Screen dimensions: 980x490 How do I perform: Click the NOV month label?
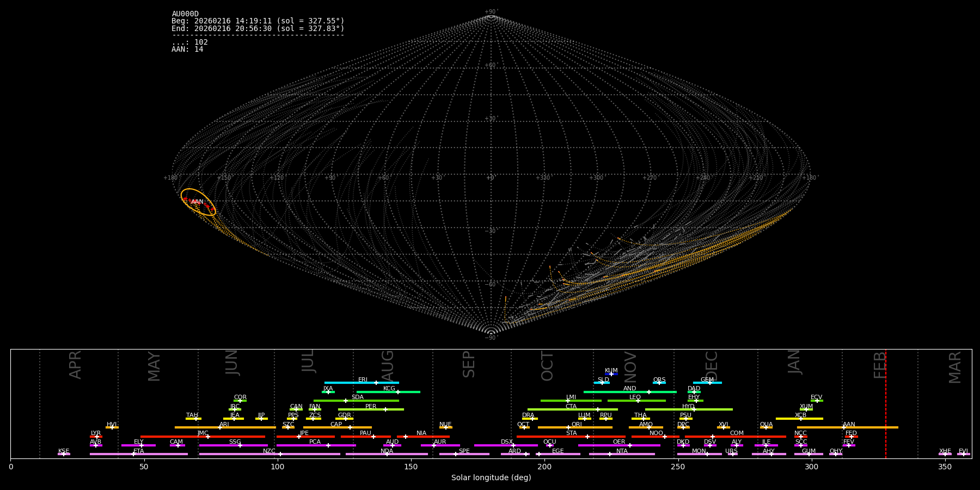[x=630, y=366]
